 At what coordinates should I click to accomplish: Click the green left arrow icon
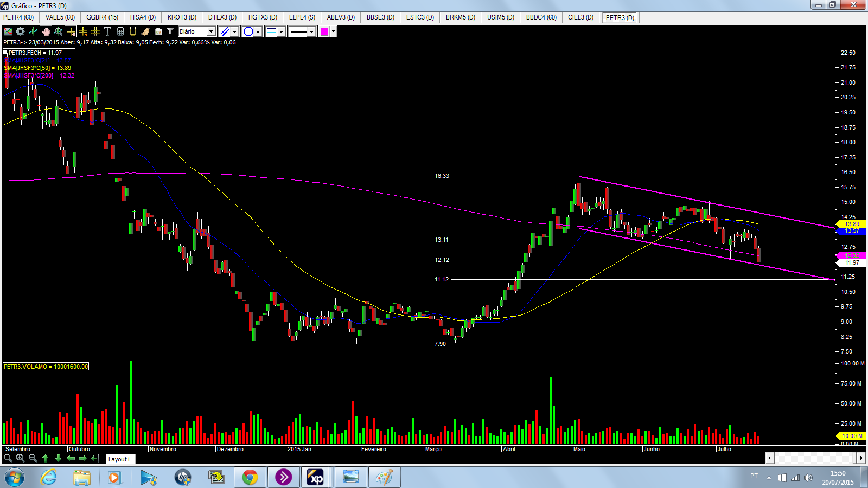tap(71, 458)
